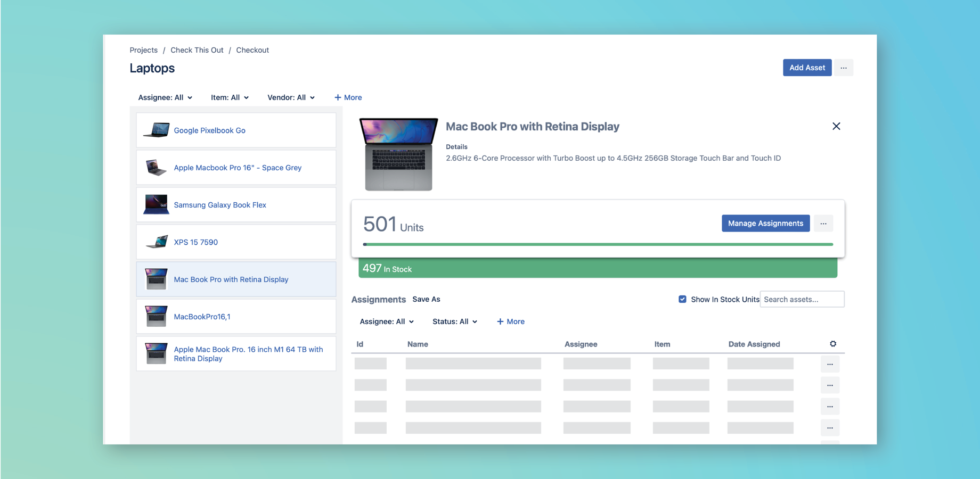This screenshot has width=980, height=479.
Task: Open the ellipsis menu on the last assignment row
Action: tap(830, 427)
